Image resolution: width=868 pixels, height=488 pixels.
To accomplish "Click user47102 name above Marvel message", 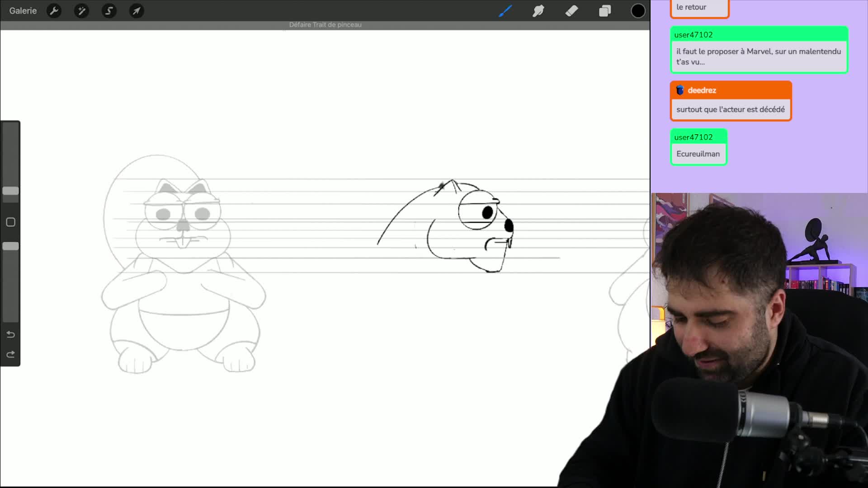I will (x=693, y=35).
